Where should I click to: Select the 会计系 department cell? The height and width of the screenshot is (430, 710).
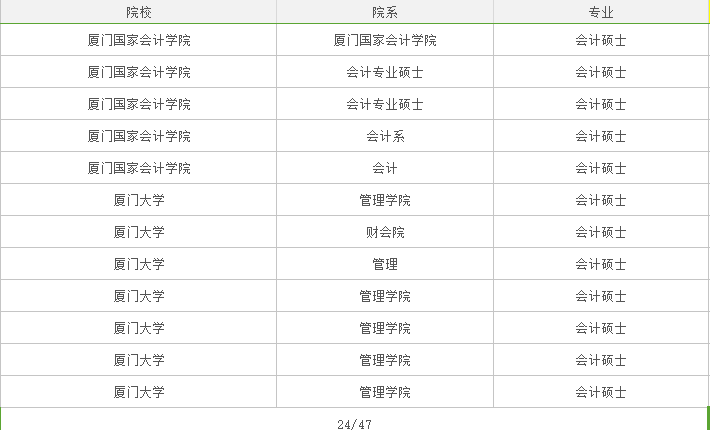click(x=385, y=136)
